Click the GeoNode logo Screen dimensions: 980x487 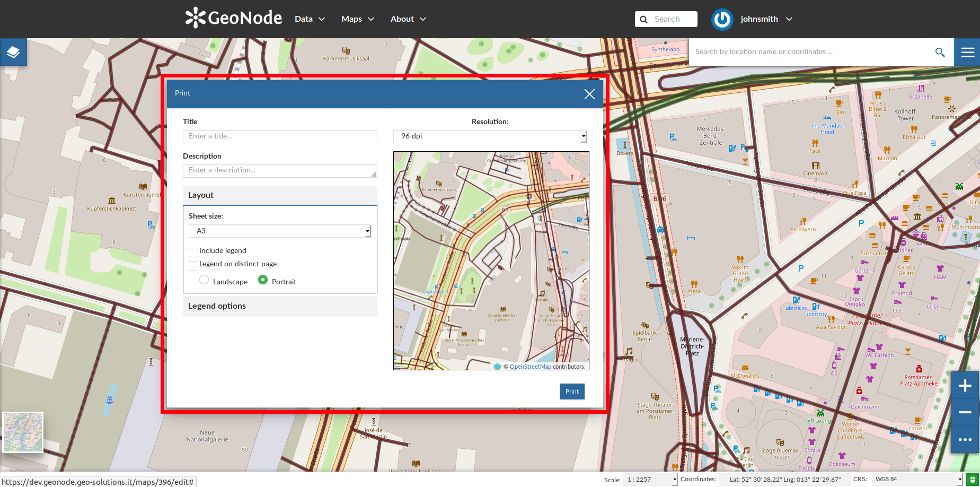point(234,18)
